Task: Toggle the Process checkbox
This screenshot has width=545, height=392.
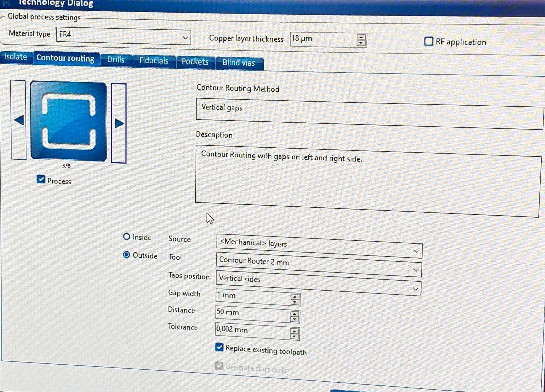Action: tap(41, 179)
